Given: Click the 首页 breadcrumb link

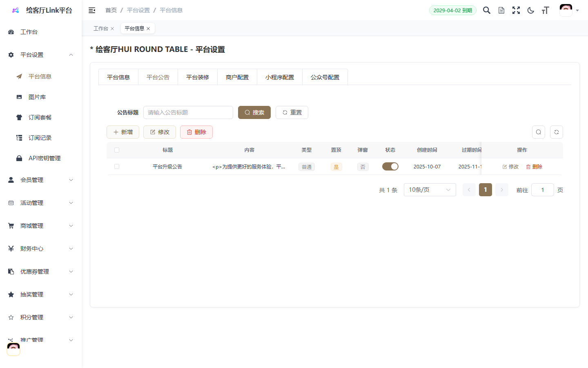Looking at the screenshot, I should coord(111,10).
